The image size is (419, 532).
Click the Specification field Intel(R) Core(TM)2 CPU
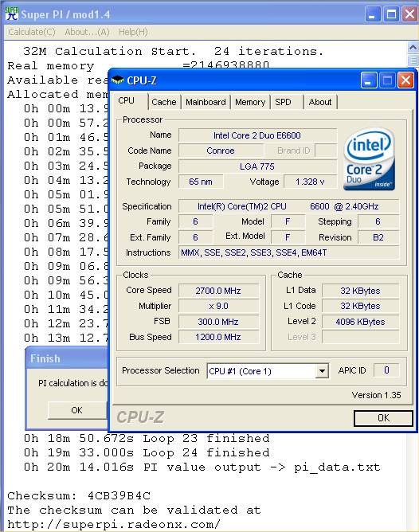pyautogui.click(x=288, y=206)
